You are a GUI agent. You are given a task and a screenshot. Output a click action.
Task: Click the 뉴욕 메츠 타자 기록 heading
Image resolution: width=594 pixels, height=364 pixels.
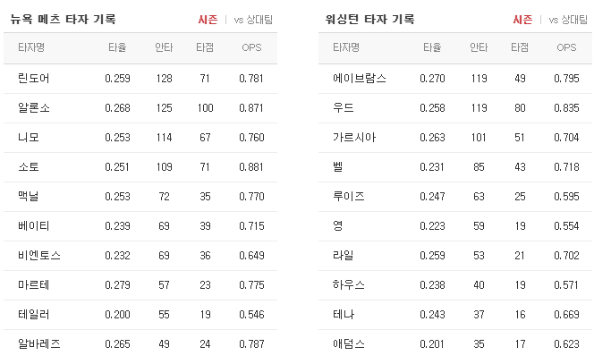click(x=62, y=20)
